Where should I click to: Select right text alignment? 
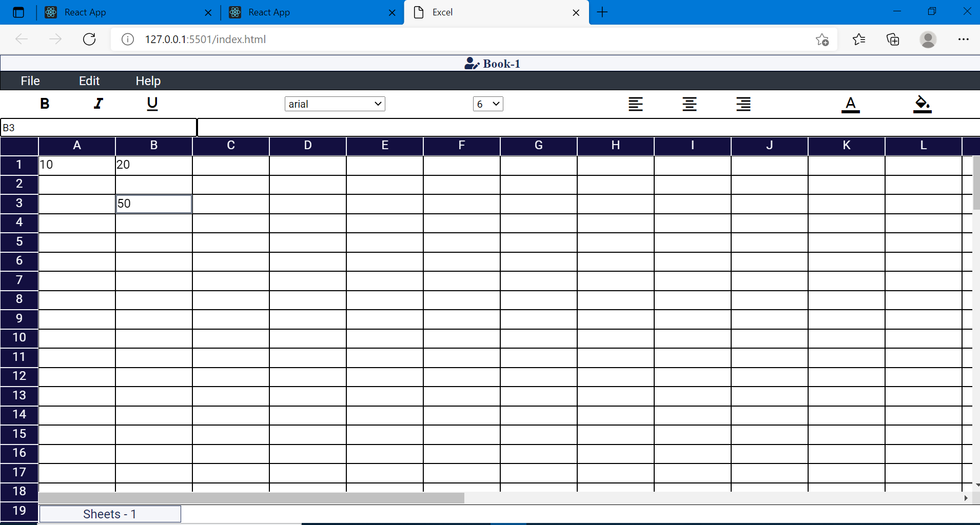click(x=743, y=104)
